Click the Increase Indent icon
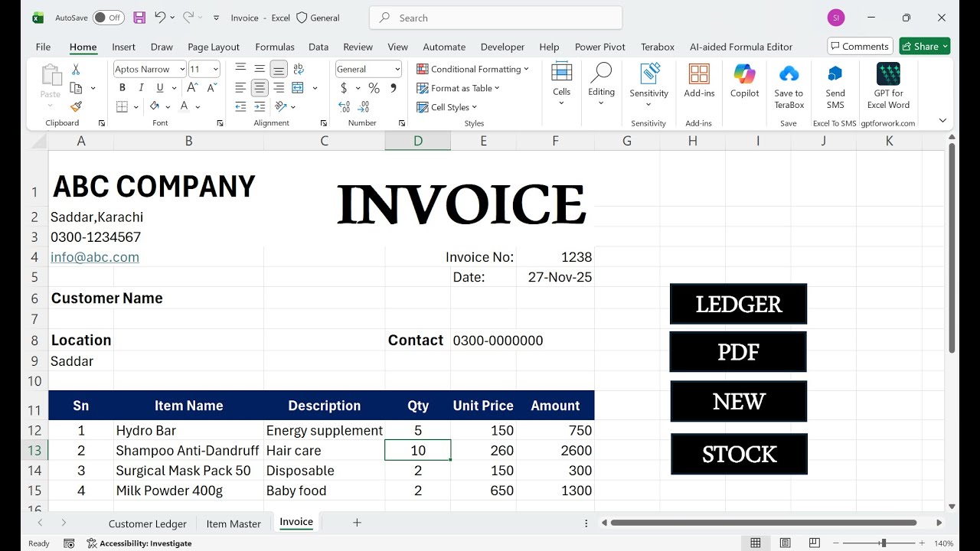980x551 pixels. tap(260, 106)
